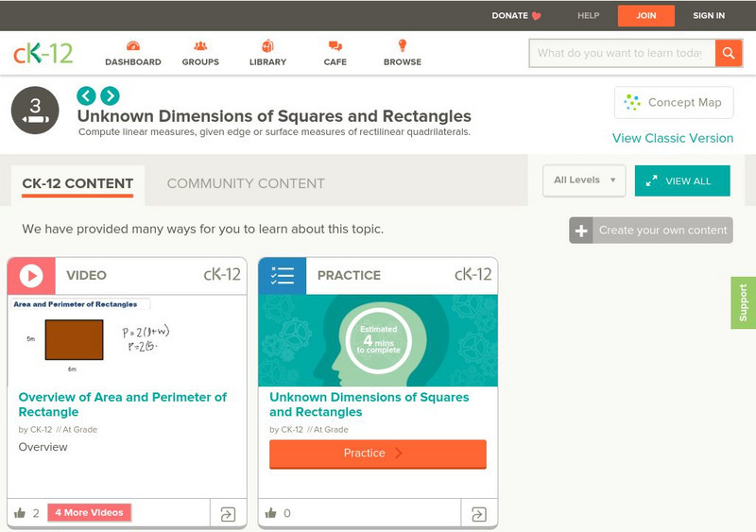Open the Concept Map button
This screenshot has width=756, height=532.
coord(673,102)
